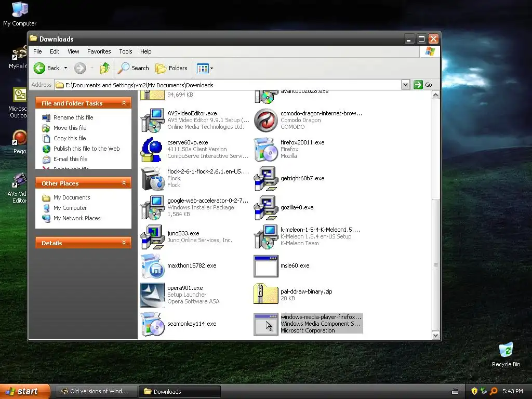Click Publish this file to the Web
The height and width of the screenshot is (399, 532).
click(x=87, y=149)
